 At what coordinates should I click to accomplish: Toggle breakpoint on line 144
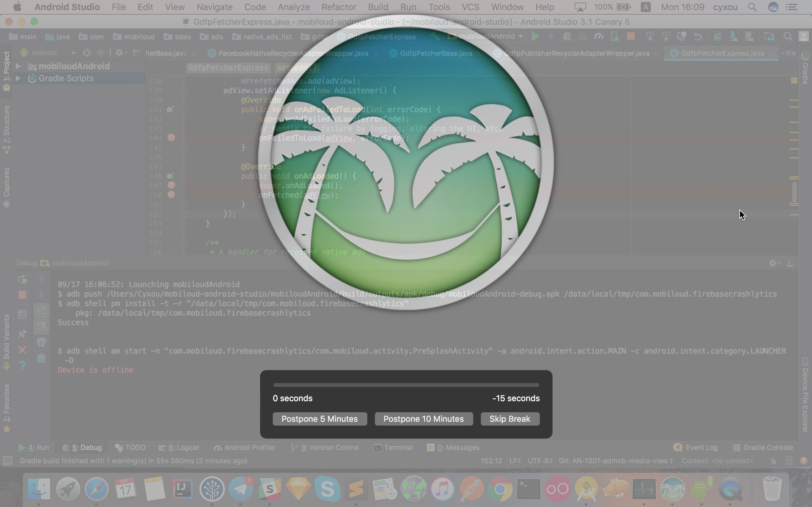tap(171, 138)
